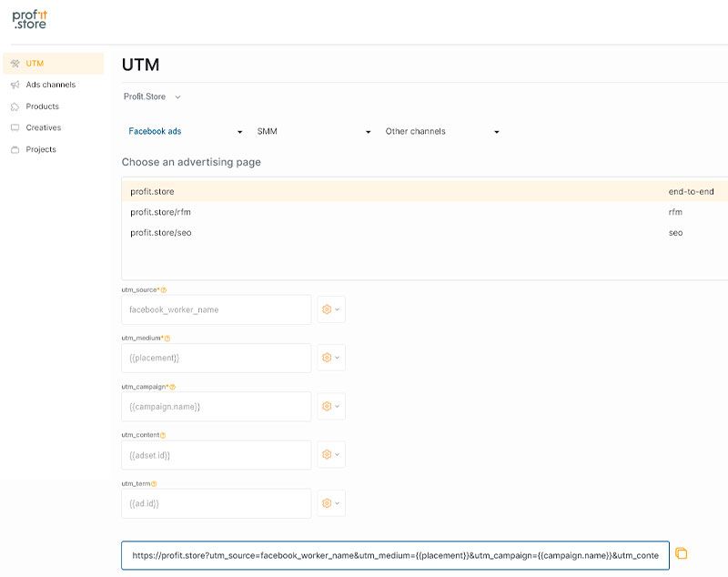This screenshot has width=728, height=577.
Task: Select the profit.store/seo advertising page
Action: pyautogui.click(x=161, y=233)
